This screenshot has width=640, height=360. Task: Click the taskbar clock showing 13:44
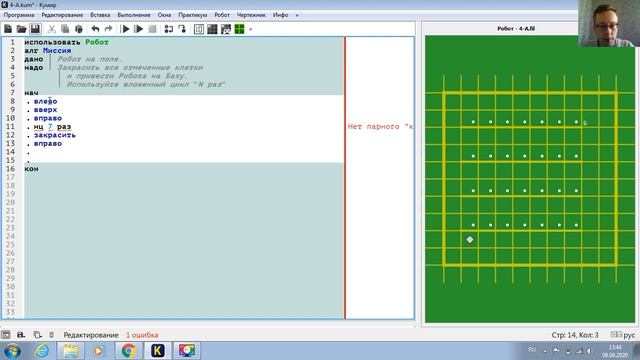click(x=615, y=351)
